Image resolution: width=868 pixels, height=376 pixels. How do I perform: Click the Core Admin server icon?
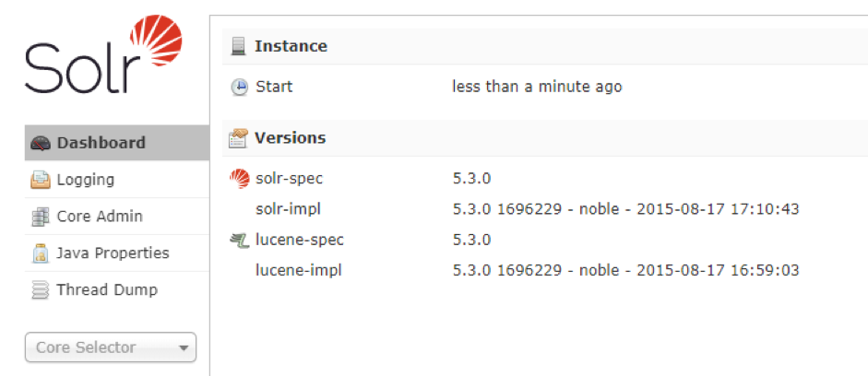[x=40, y=217]
